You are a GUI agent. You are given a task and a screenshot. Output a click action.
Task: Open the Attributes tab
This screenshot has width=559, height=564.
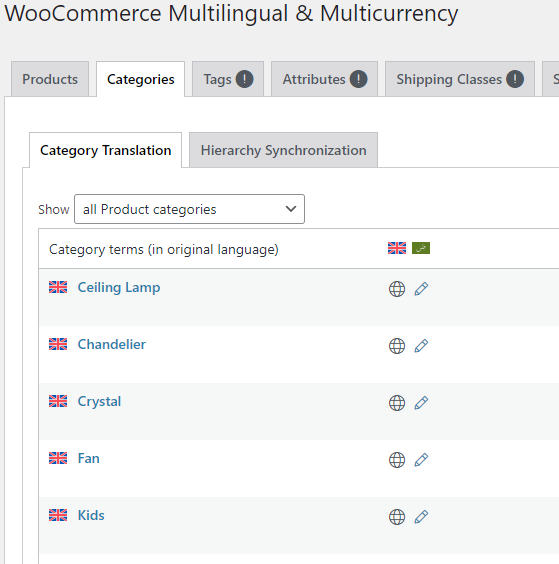pos(324,79)
